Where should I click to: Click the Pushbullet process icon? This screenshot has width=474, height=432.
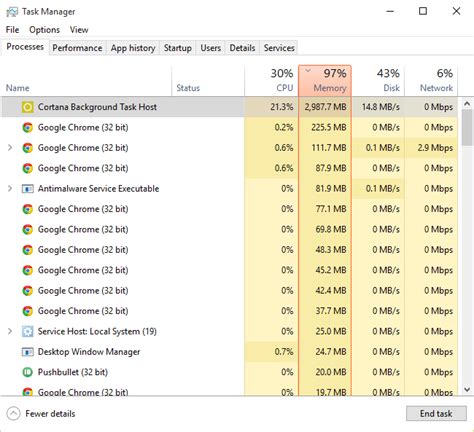[27, 372]
